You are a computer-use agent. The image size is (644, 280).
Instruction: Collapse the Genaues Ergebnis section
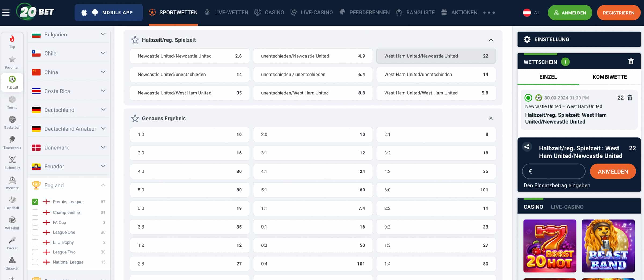(x=491, y=118)
